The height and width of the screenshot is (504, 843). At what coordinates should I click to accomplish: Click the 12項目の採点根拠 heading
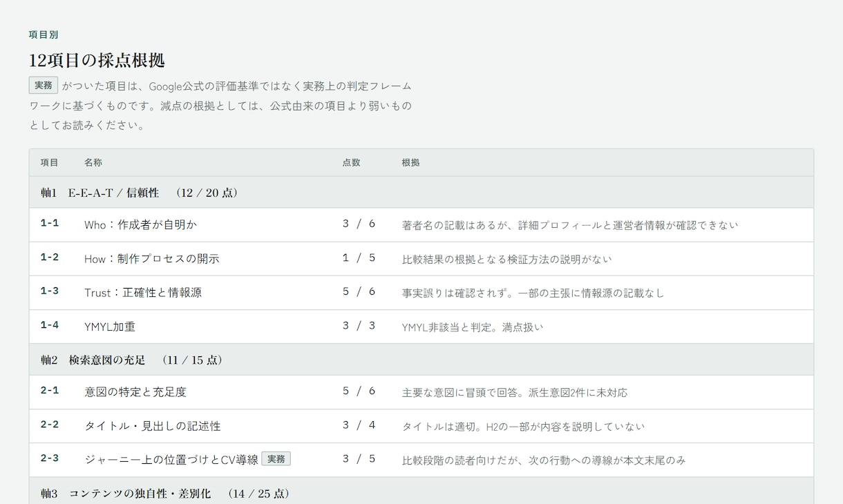pos(97,60)
